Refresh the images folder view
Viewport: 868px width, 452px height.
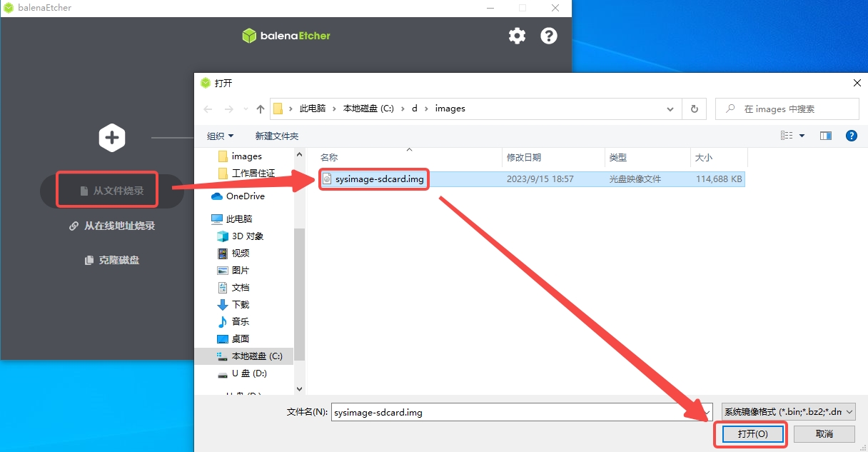pos(695,109)
